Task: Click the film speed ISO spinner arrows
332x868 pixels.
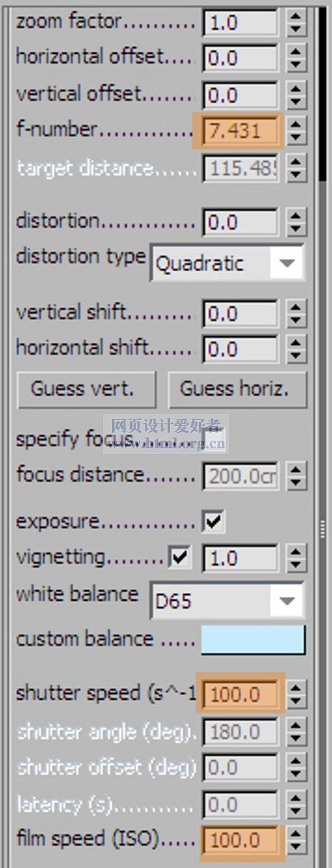Action: 295,840
